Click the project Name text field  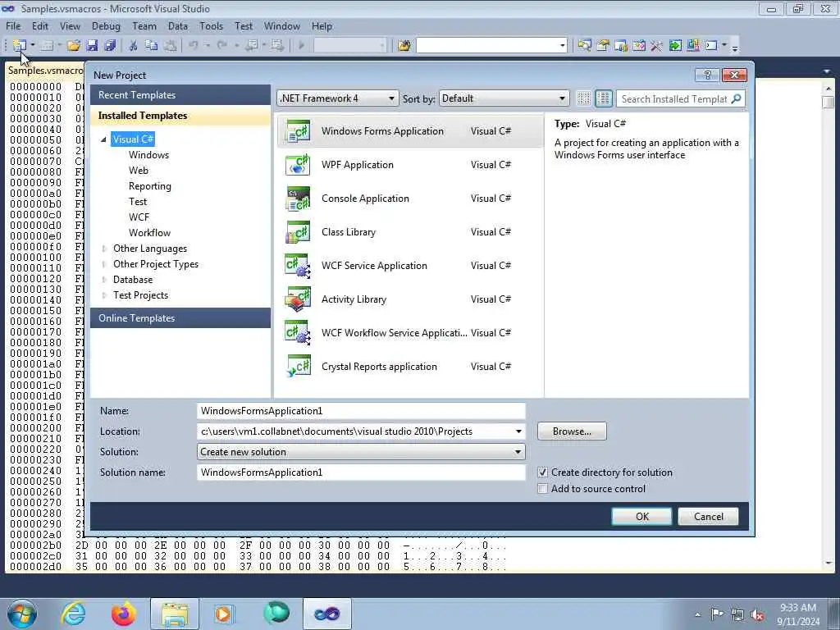point(361,411)
